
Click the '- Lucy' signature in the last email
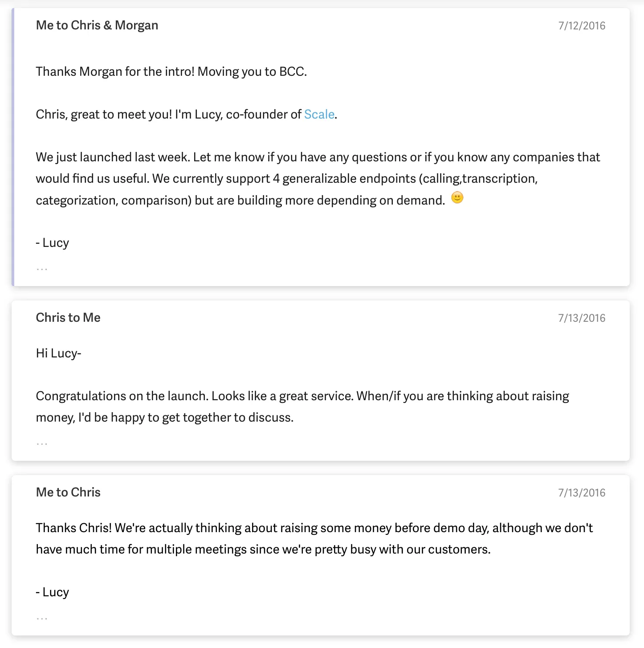(x=53, y=592)
